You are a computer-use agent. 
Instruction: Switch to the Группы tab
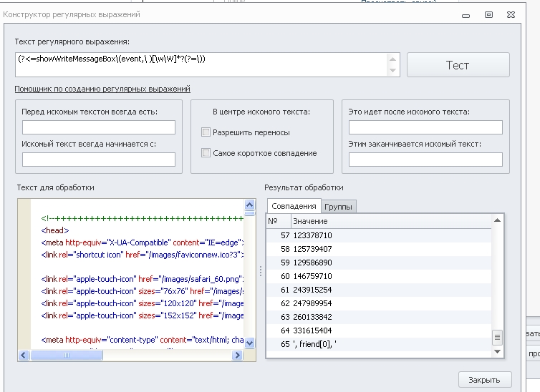(339, 207)
